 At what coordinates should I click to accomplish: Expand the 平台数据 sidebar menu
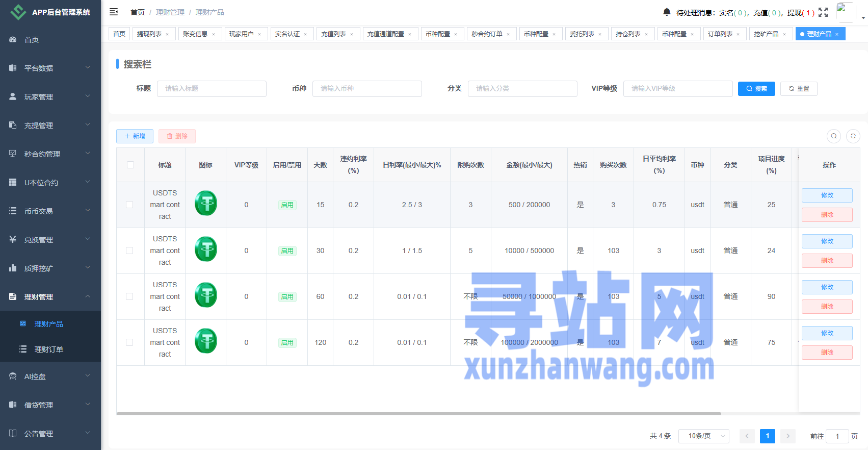coord(50,68)
